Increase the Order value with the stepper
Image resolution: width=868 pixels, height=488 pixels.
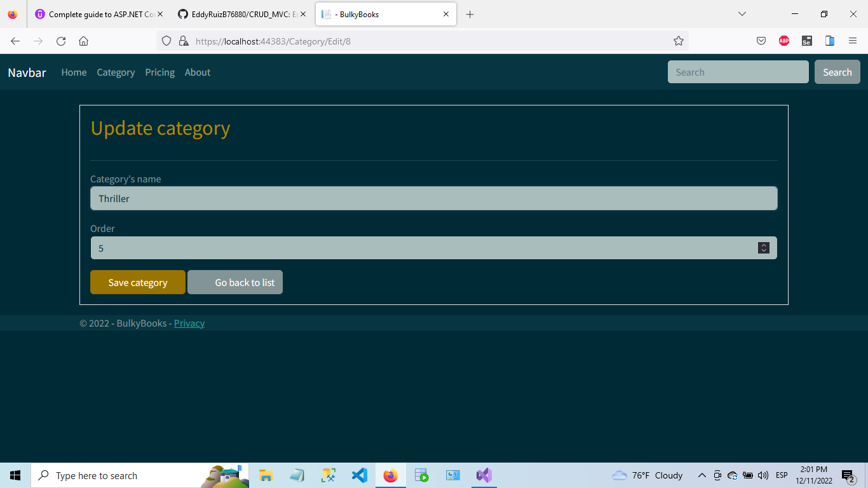coord(763,245)
